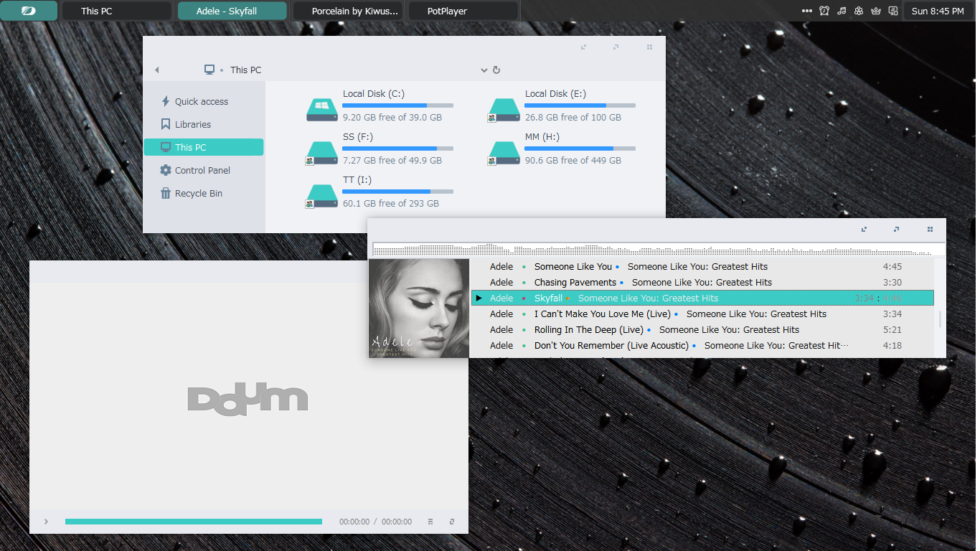The image size is (980, 551).
Task: Switch to Adele - Skyfall taskbar item
Action: click(232, 11)
